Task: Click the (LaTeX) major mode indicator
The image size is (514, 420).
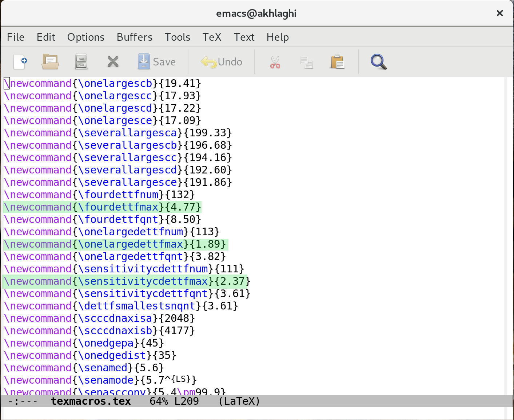Action: 239,401
